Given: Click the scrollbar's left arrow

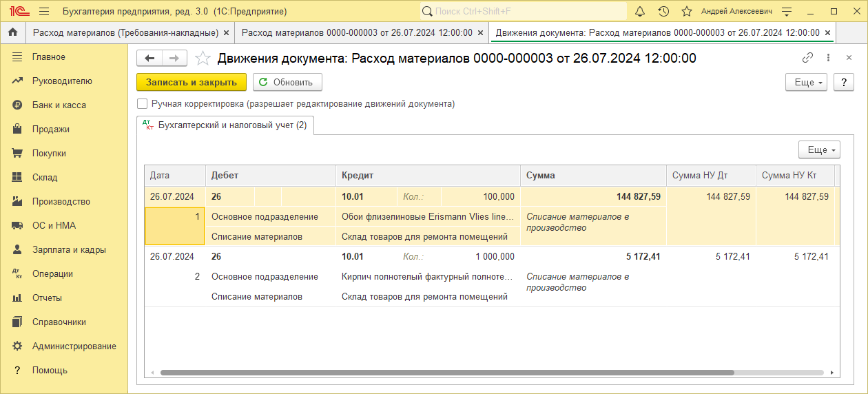Looking at the screenshot, I should coord(152,373).
